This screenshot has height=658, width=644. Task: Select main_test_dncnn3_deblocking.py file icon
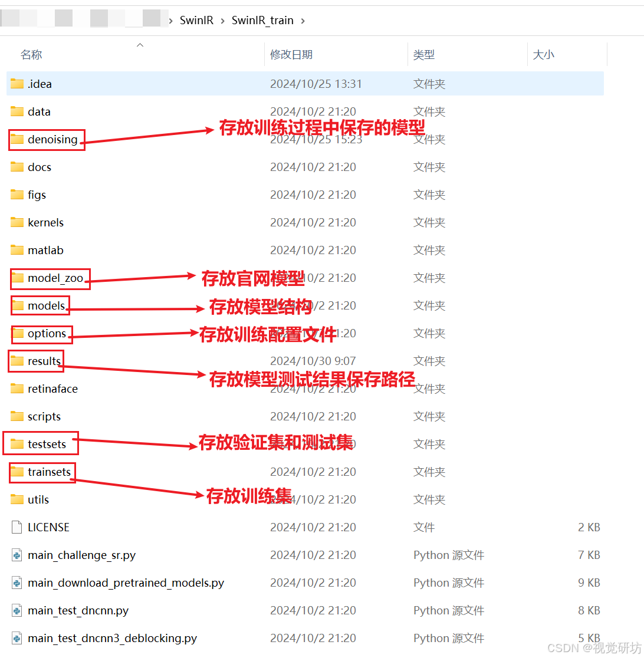pos(17,638)
